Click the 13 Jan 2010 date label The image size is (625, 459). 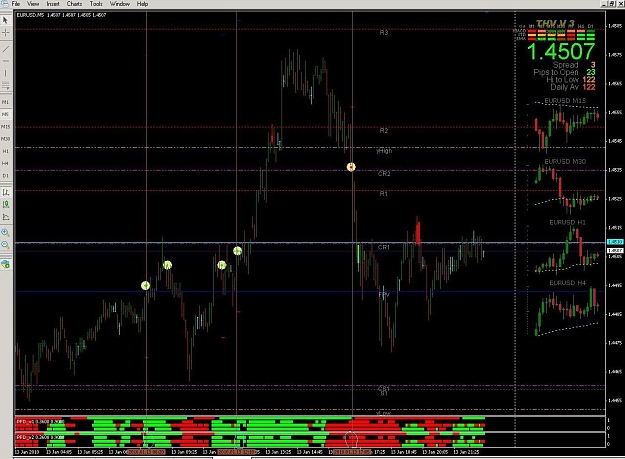pyautogui.click(x=27, y=452)
